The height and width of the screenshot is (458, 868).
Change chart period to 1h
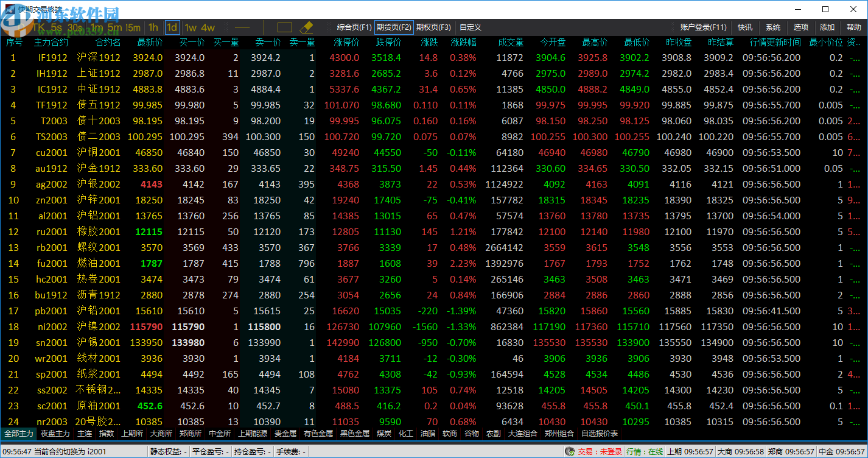coord(153,27)
